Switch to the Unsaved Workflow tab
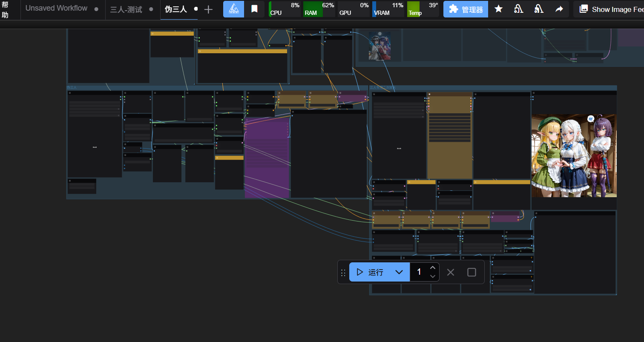 tap(56, 9)
